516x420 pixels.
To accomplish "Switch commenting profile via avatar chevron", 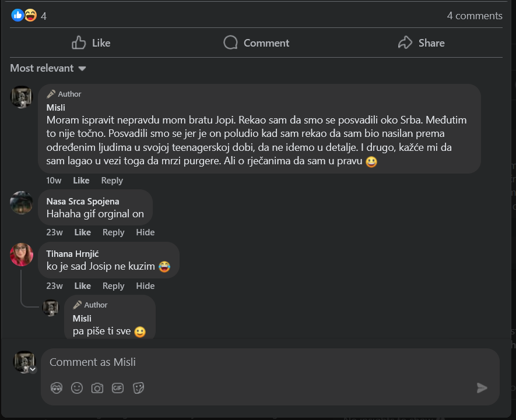I will [x=33, y=369].
